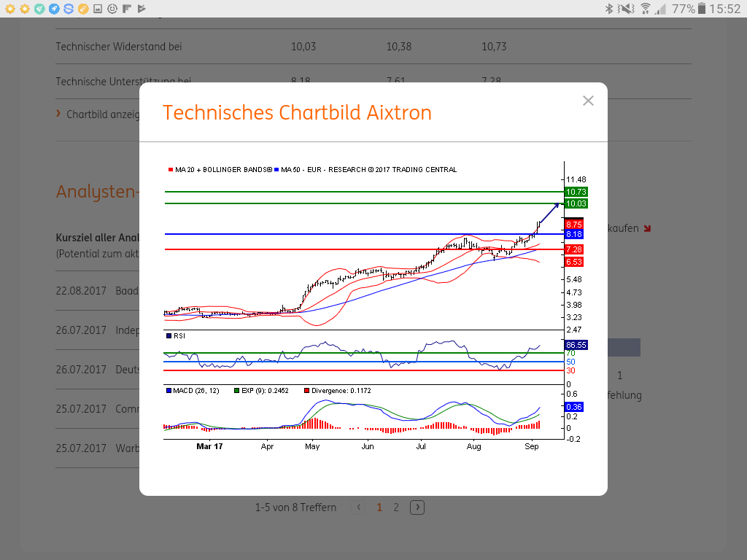Viewport: 747px width, 560px height.
Task: Tap the circular sync notification icon
Action: pos(112,9)
